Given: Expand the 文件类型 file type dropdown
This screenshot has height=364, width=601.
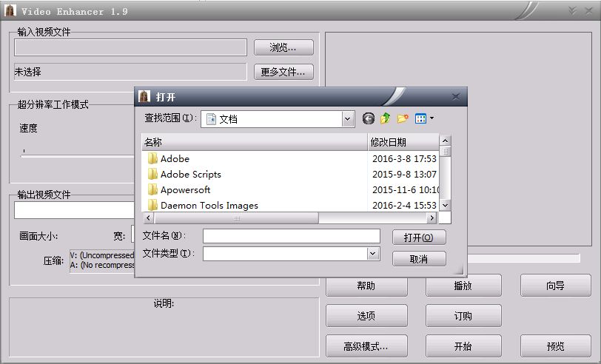Looking at the screenshot, I should click(372, 254).
